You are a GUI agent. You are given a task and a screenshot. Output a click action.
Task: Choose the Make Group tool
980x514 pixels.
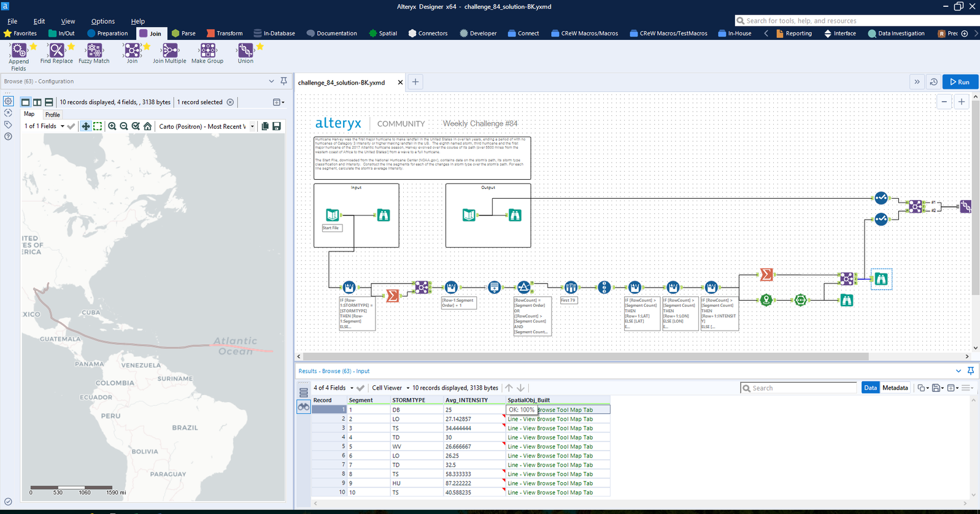[207, 50]
